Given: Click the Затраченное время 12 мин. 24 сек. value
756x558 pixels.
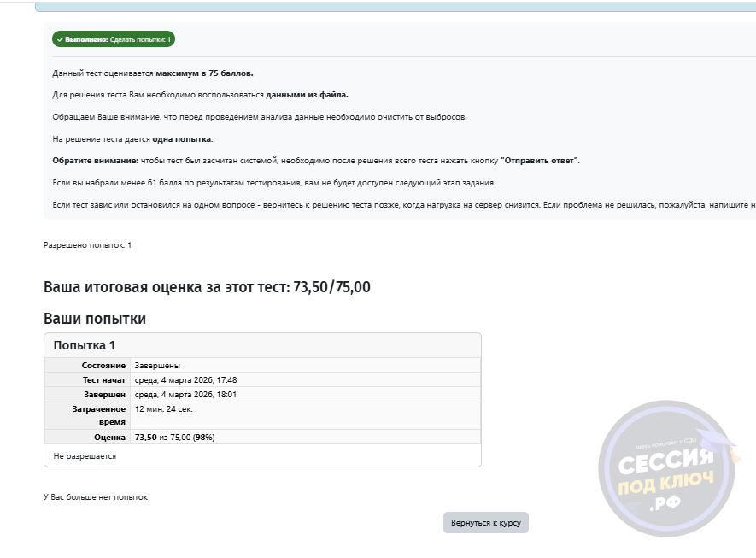Looking at the screenshot, I should click(164, 409).
